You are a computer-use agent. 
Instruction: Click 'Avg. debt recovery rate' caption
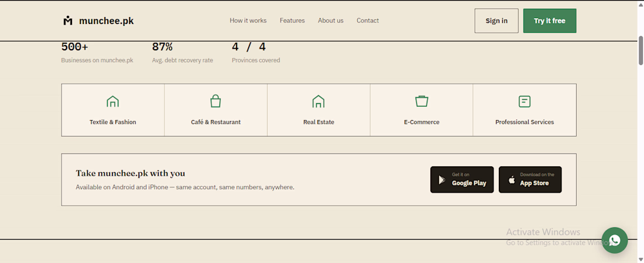pos(182,60)
